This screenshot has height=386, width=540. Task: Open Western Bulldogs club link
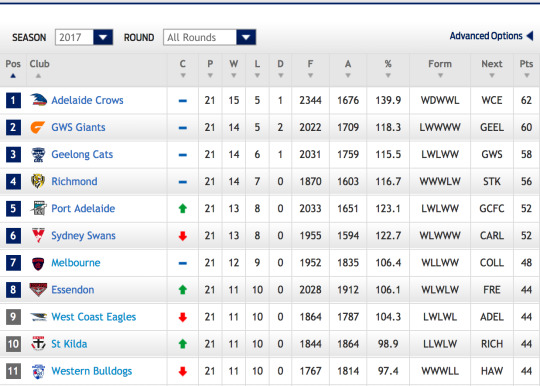(x=92, y=371)
